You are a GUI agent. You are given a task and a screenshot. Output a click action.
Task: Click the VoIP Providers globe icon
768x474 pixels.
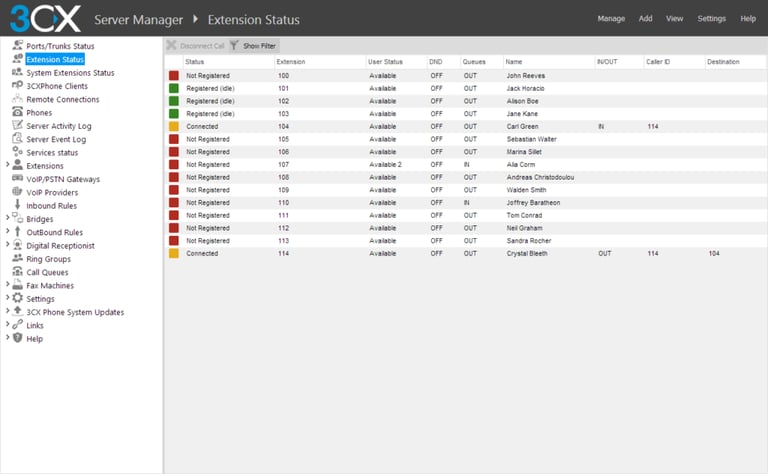(18, 192)
